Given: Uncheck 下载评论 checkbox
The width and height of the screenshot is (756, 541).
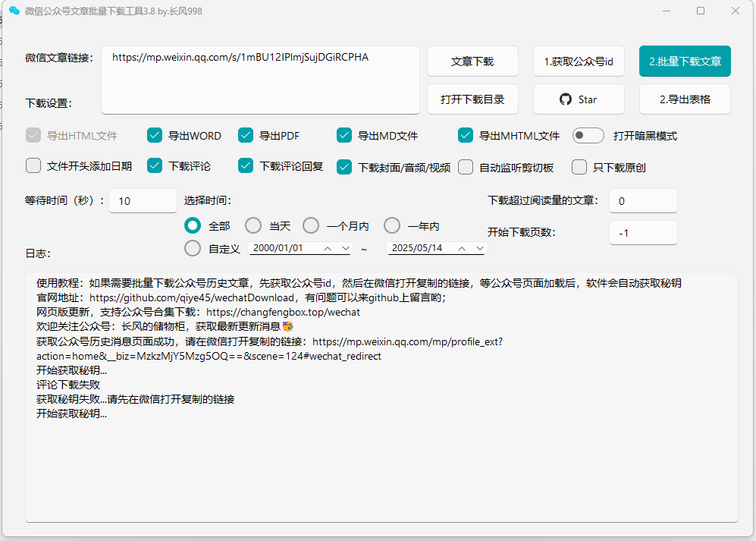Looking at the screenshot, I should (x=154, y=166).
